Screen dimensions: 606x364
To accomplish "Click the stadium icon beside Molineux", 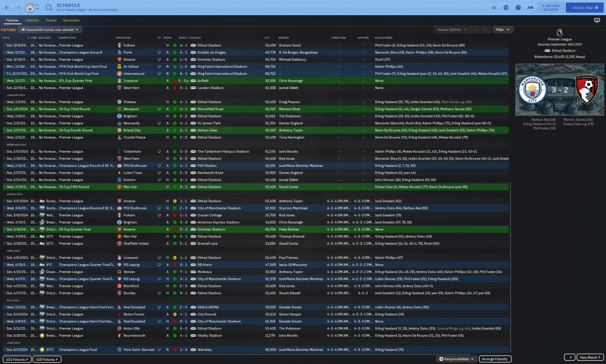I will pyautogui.click(x=193, y=272).
